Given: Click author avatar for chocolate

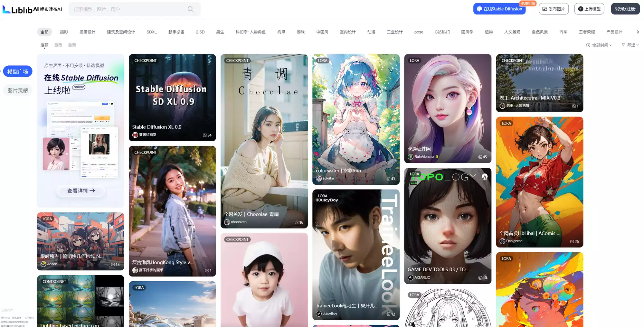Looking at the screenshot, I should 227,222.
